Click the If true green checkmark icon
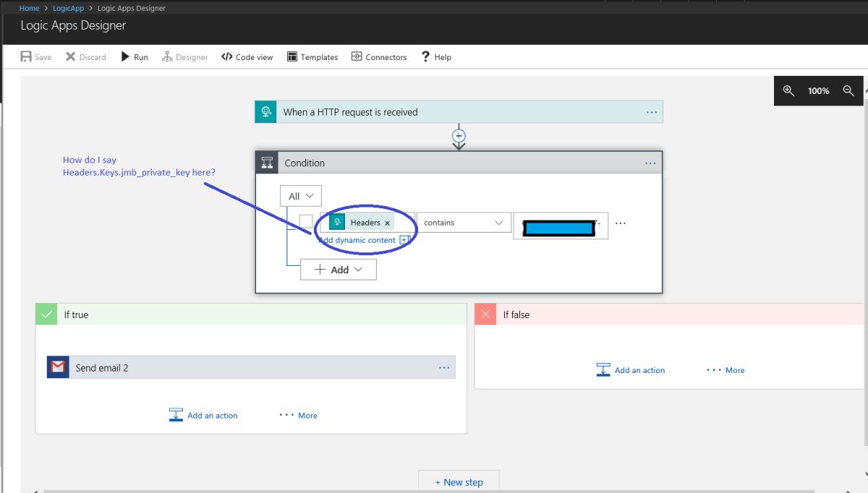 (46, 314)
